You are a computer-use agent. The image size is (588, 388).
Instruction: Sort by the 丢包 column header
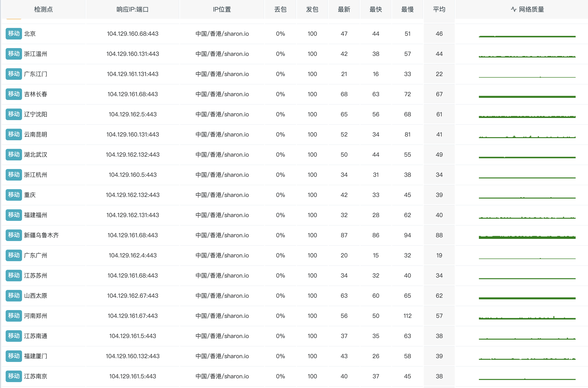pos(280,9)
